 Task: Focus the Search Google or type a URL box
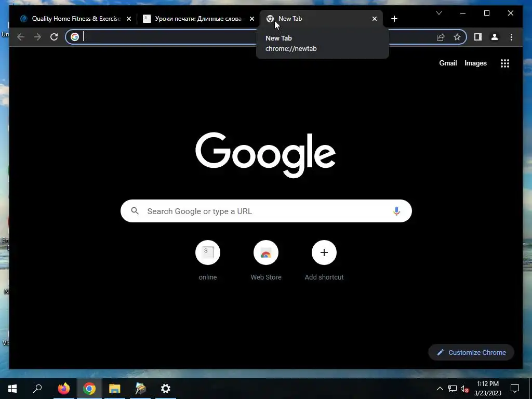point(266,211)
